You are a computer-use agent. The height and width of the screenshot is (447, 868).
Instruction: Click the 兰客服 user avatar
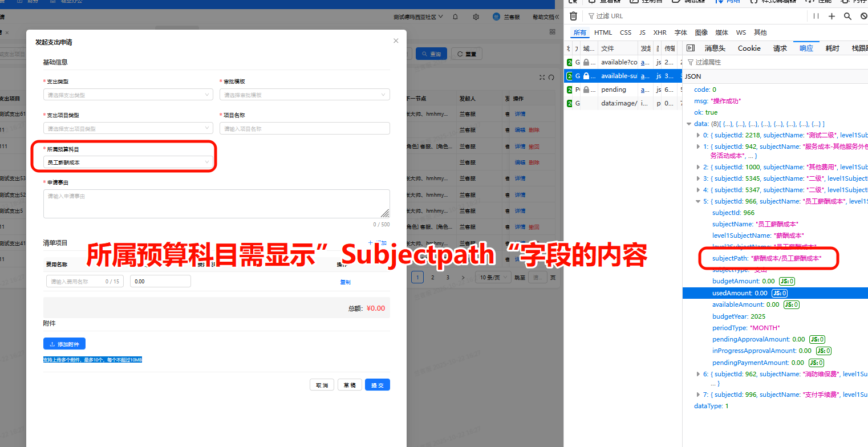point(496,17)
